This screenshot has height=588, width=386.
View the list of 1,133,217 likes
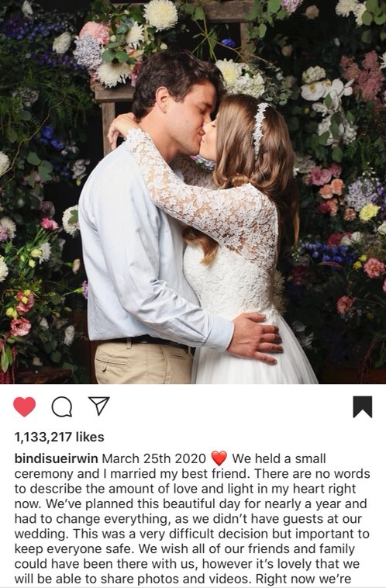[x=59, y=437]
